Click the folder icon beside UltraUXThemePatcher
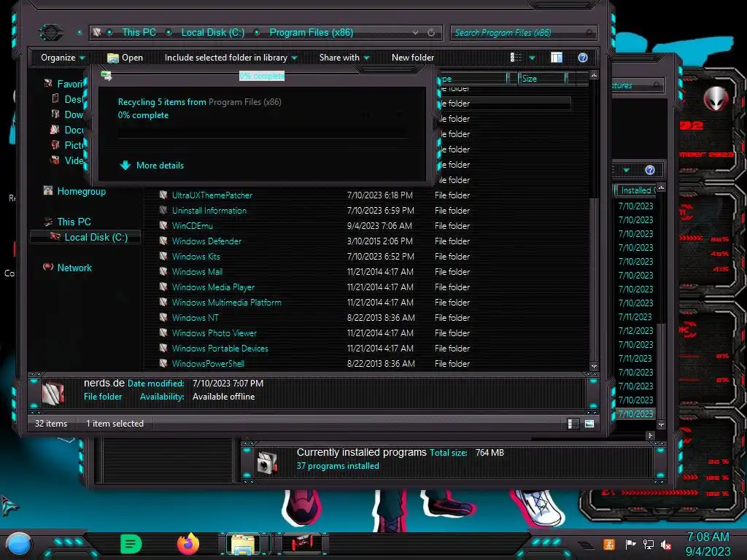The height and width of the screenshot is (560, 747). 163,195
